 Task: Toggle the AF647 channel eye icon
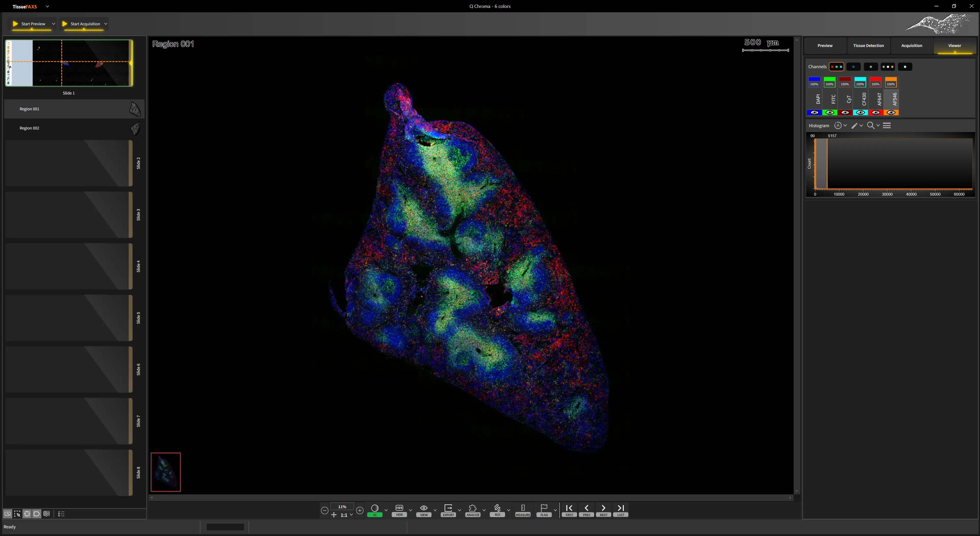point(875,113)
